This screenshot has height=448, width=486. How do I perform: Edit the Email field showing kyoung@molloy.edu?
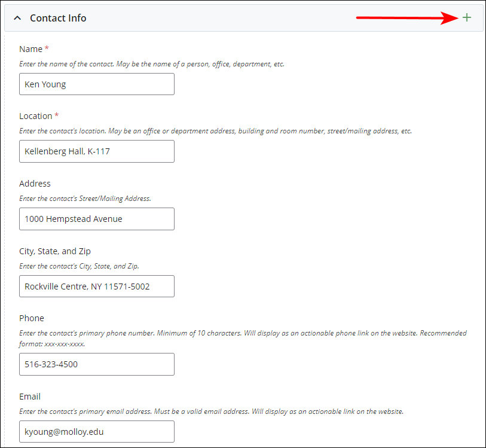[x=97, y=432]
